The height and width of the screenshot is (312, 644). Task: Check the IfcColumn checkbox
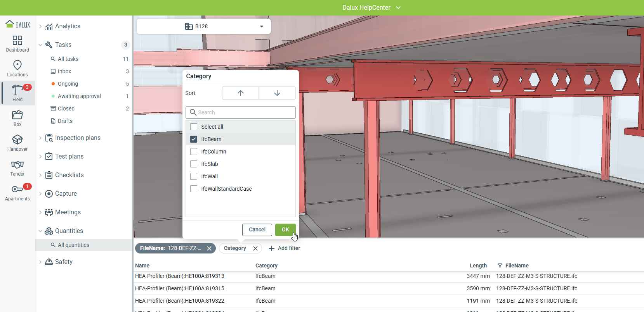pos(194,152)
